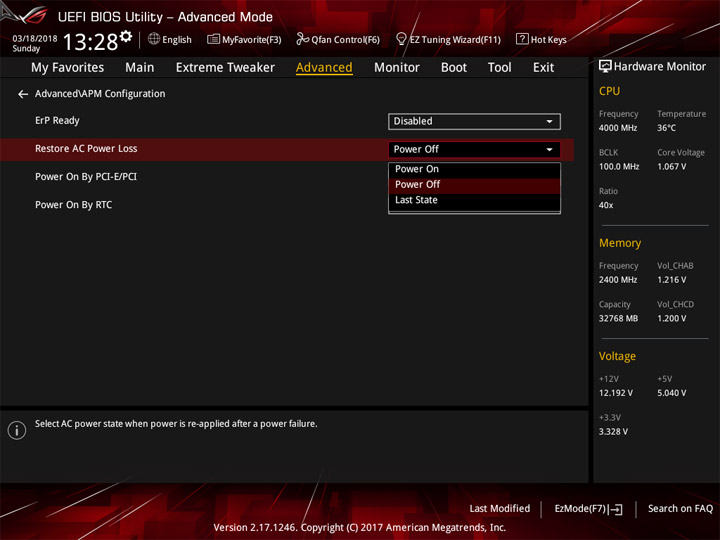Screen dimensions: 720x540
Task: Click the 03/18/2018 date text
Action: point(35,38)
